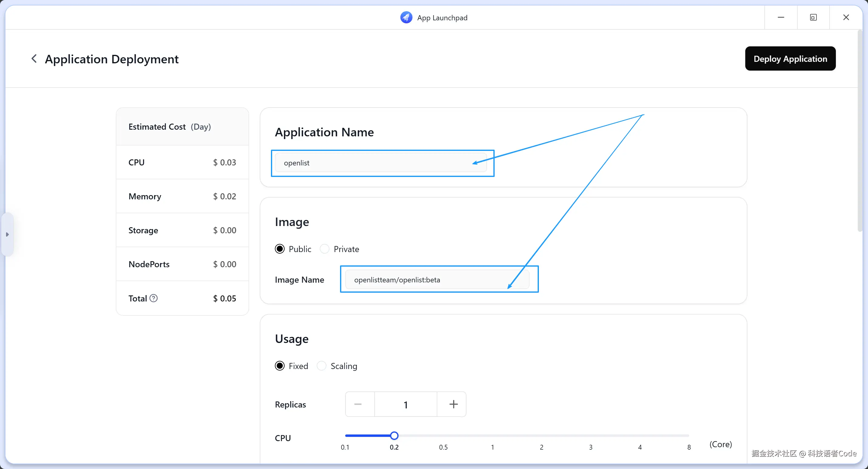Select the Public image option
This screenshot has height=469, width=868.
click(280, 249)
